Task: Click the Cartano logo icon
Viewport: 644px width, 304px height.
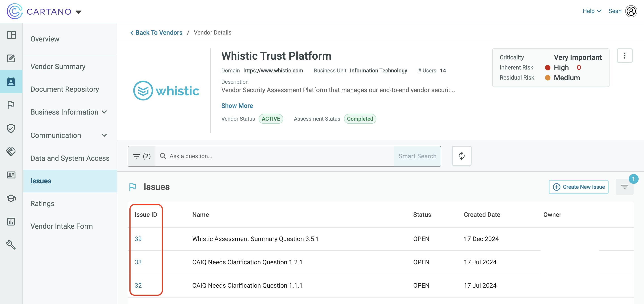Action: tap(15, 11)
